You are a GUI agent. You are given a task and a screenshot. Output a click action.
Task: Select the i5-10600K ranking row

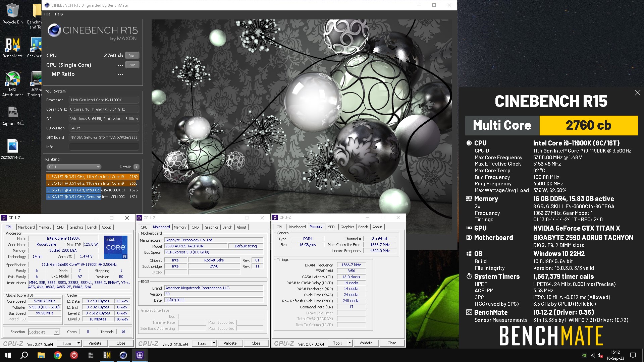(93, 190)
